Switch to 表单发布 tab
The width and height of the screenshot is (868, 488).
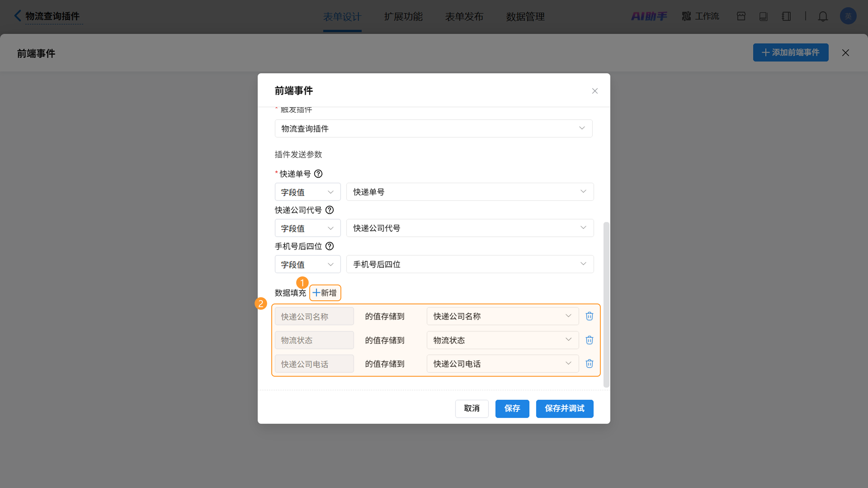click(x=464, y=17)
